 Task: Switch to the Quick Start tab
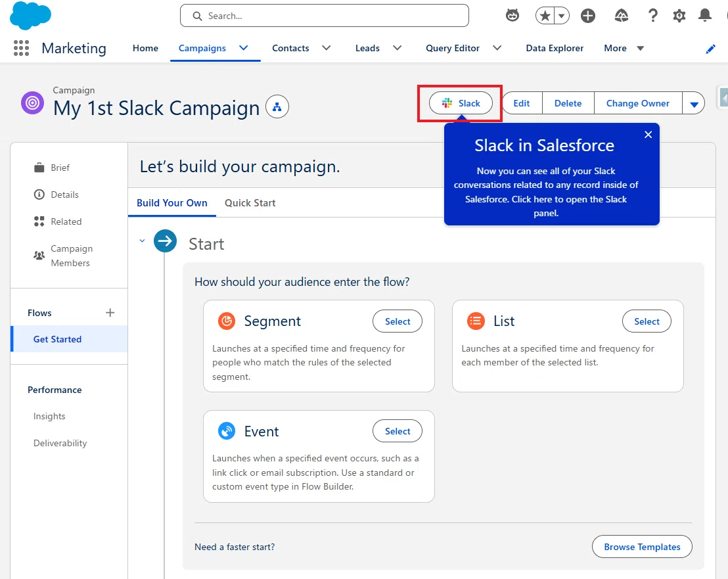pos(250,203)
